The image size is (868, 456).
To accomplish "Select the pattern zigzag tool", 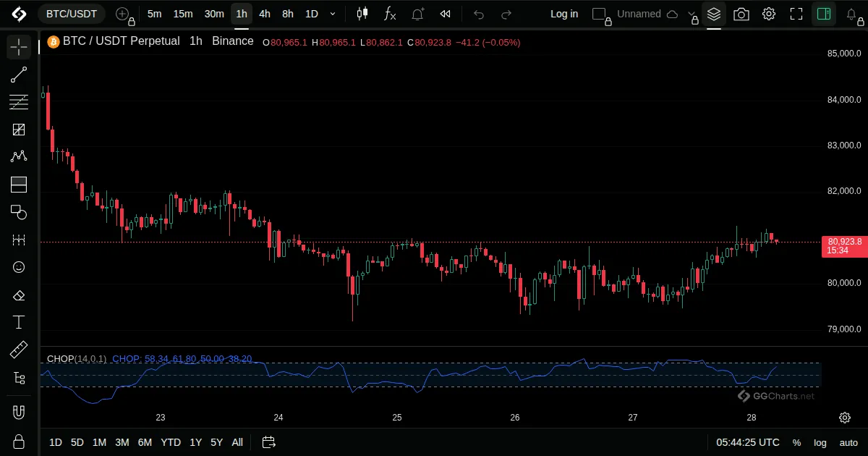I will (x=19, y=156).
